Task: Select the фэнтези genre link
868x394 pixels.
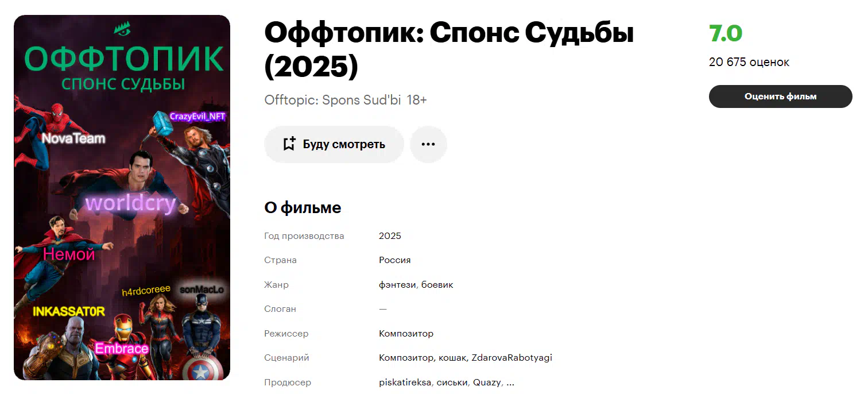Action: click(397, 285)
